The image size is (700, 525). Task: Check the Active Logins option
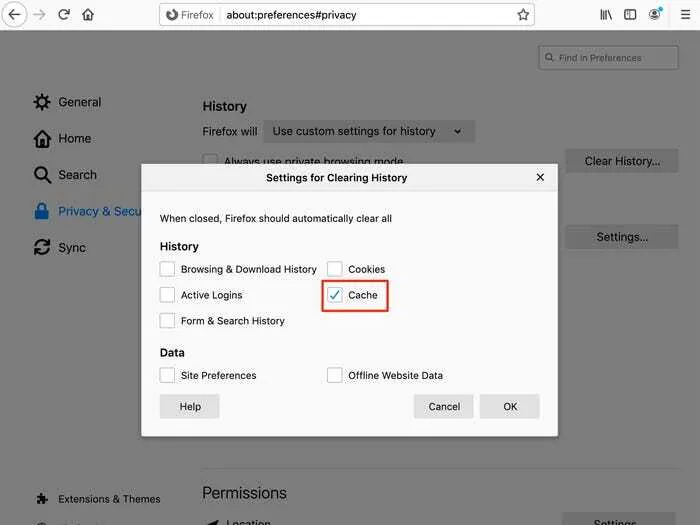coord(167,295)
